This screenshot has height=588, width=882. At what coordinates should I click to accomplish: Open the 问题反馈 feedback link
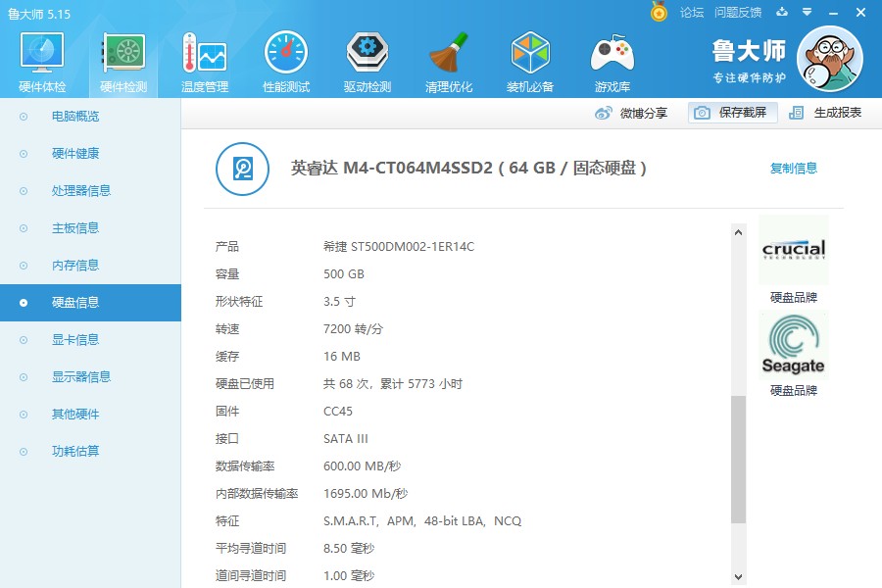tap(737, 13)
